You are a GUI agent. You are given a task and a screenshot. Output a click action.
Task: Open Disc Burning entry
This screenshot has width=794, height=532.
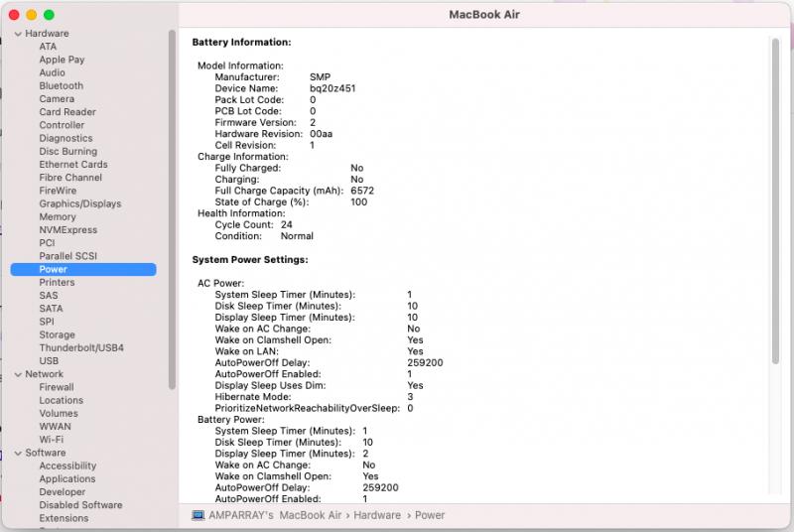coord(67,152)
